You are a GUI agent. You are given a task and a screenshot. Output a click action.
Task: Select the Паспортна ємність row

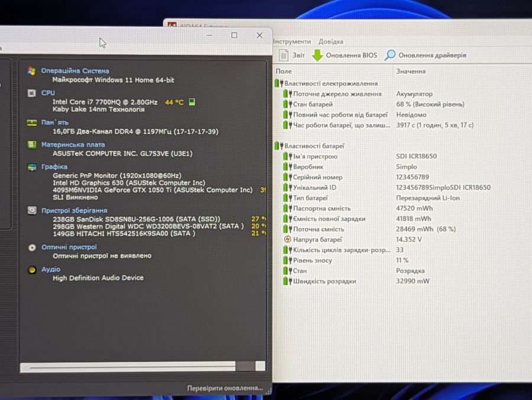click(358, 209)
